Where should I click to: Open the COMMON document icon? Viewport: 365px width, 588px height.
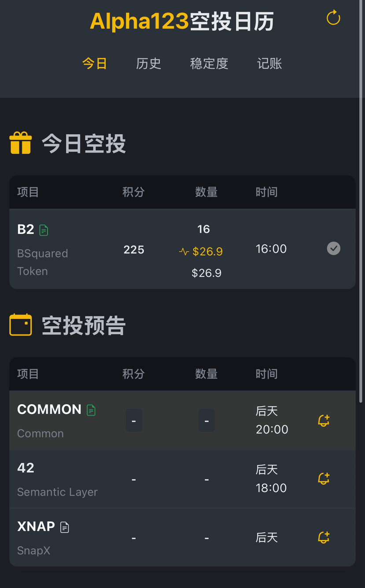click(x=91, y=410)
